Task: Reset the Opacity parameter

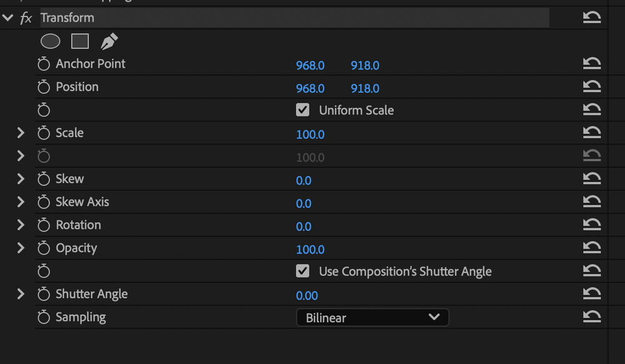Action: coord(591,248)
